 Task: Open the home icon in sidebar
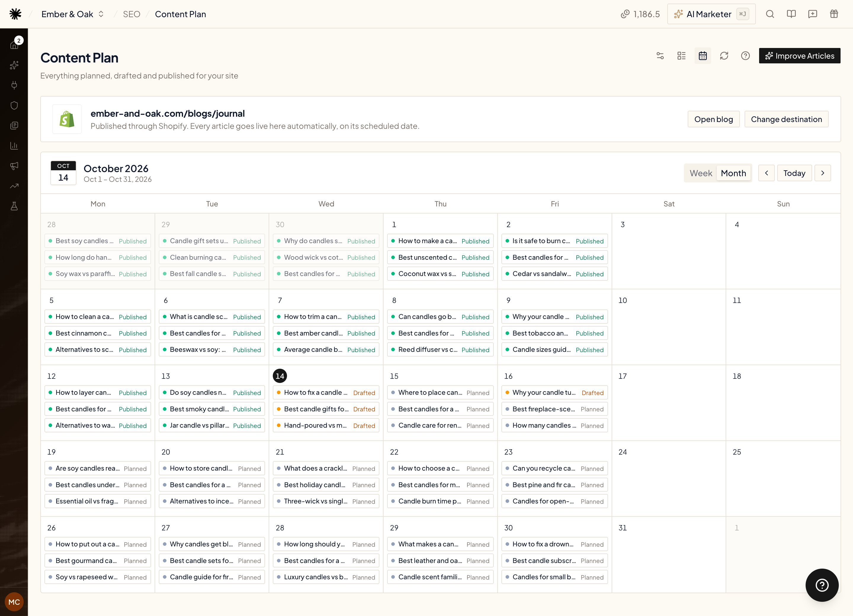coord(14,45)
